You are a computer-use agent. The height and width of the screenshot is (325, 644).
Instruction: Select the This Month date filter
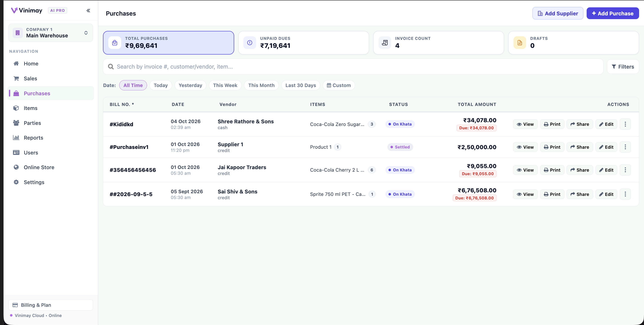tap(261, 85)
